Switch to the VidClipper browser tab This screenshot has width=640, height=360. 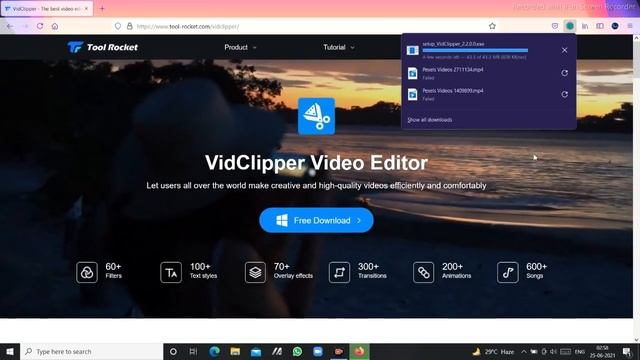click(x=47, y=9)
